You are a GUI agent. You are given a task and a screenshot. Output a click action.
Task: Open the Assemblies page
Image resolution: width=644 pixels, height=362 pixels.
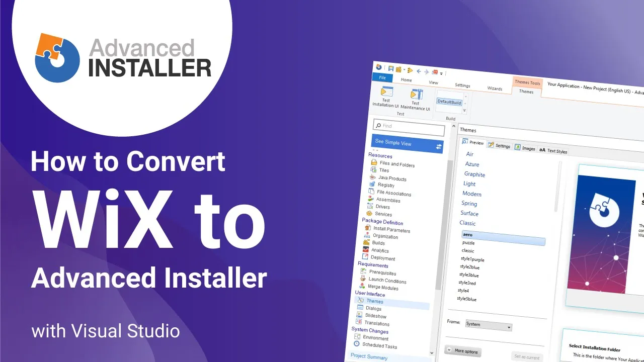tap(383, 199)
